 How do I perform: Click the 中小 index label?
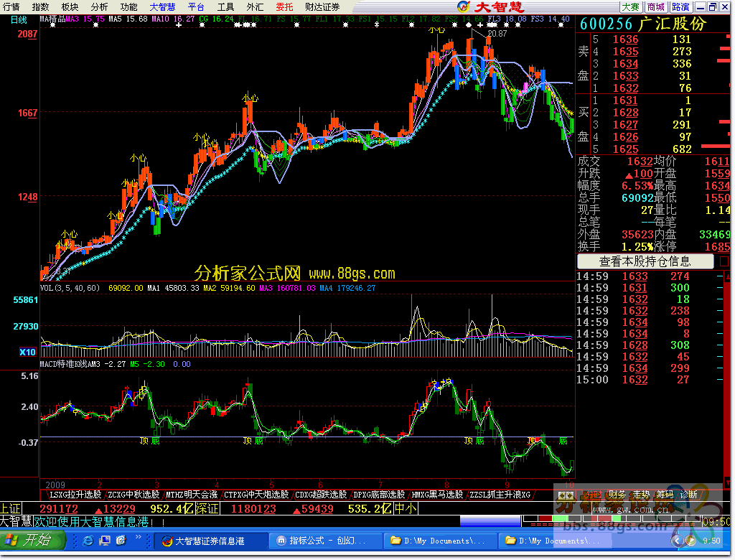pos(406,508)
